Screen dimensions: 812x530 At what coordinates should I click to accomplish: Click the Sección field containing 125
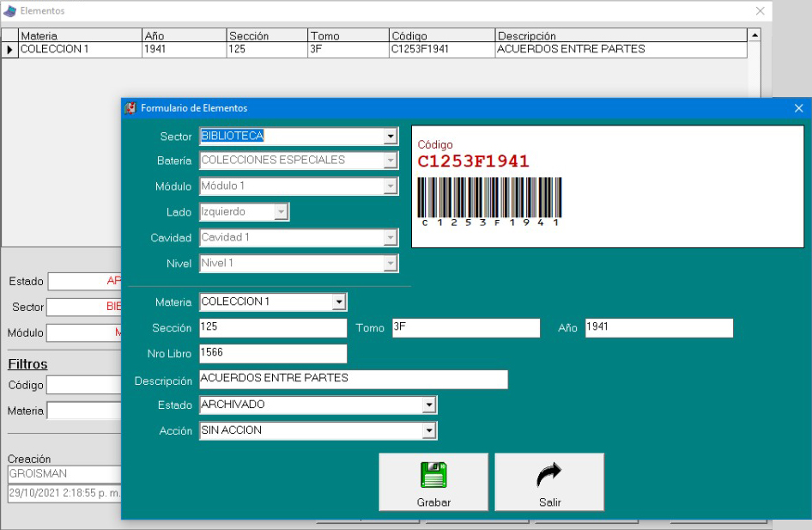(x=273, y=328)
